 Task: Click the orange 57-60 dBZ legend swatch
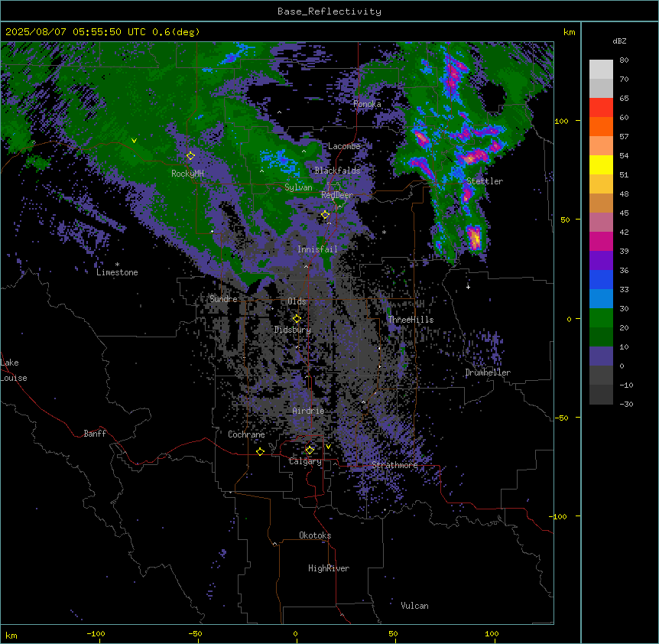point(601,127)
